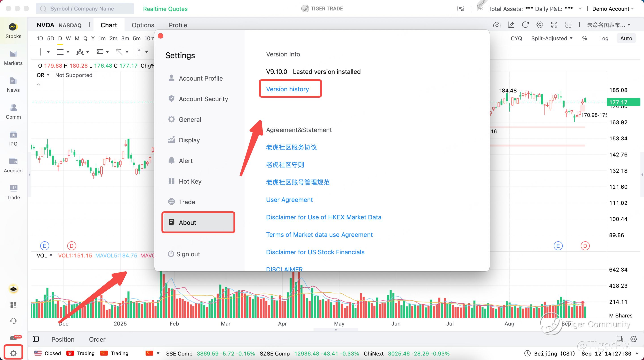Image resolution: width=644 pixels, height=360 pixels.
Task: Toggle percent axis mode
Action: point(584,39)
